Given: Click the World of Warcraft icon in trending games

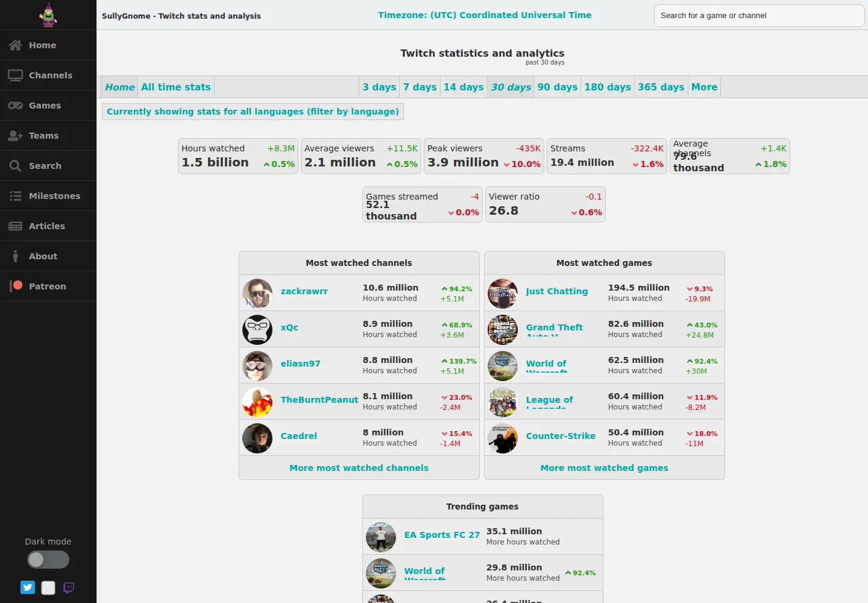Looking at the screenshot, I should (x=381, y=573).
